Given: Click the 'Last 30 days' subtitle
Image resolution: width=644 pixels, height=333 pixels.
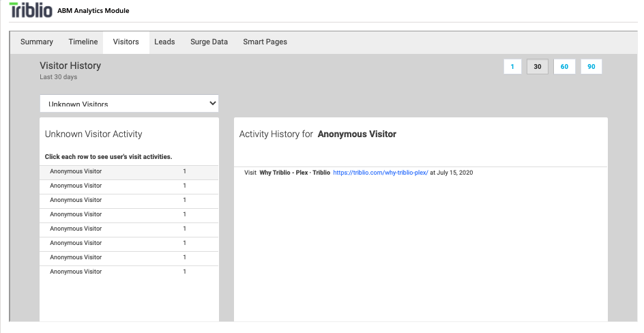Looking at the screenshot, I should point(58,77).
